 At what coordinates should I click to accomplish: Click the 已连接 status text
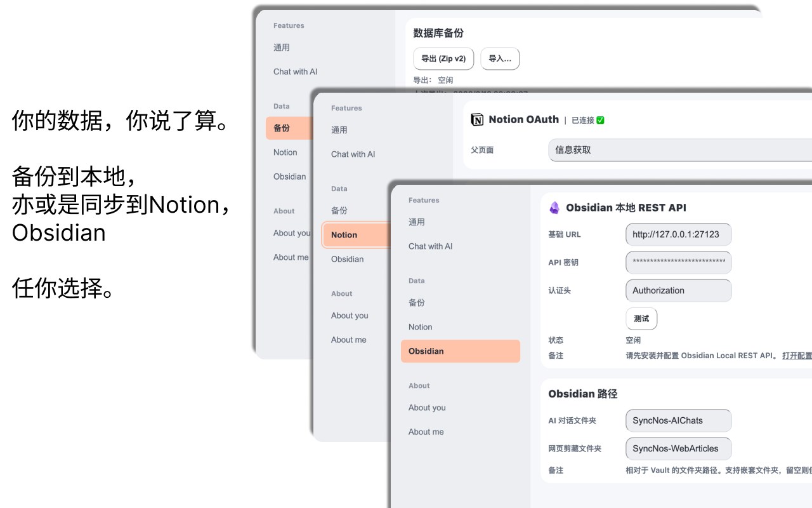pos(583,120)
